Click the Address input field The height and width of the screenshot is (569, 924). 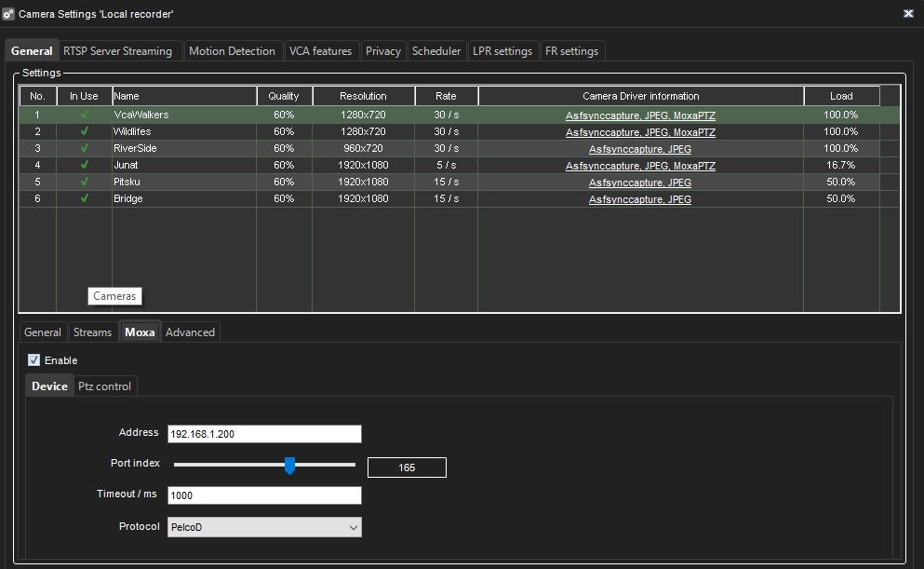pos(264,434)
